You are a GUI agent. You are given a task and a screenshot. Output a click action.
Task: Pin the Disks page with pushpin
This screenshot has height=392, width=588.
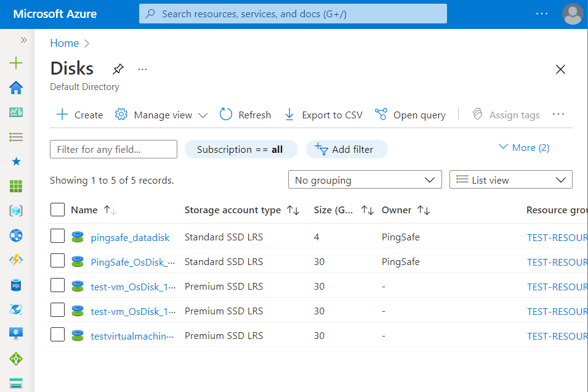(118, 69)
